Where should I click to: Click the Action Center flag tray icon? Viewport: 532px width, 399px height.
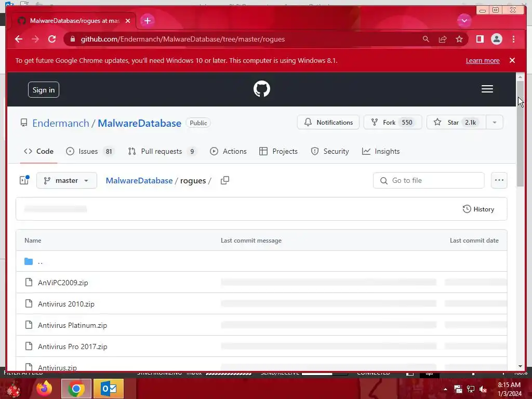point(458,389)
